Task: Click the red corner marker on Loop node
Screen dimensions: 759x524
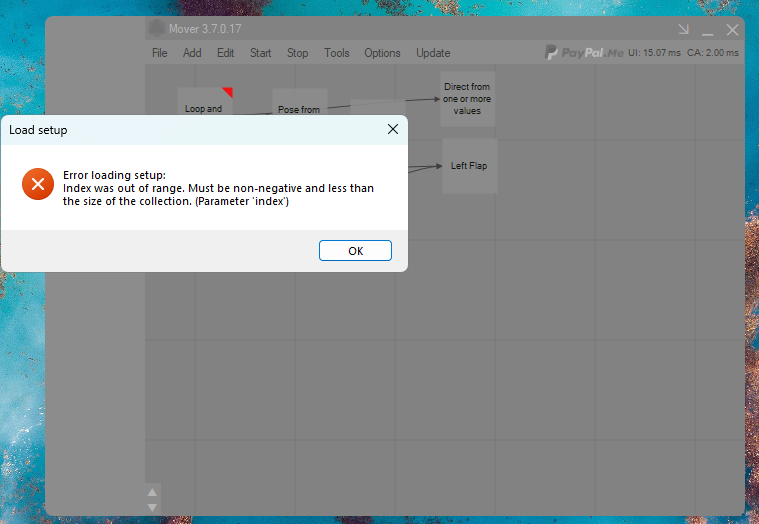Action: 228,91
